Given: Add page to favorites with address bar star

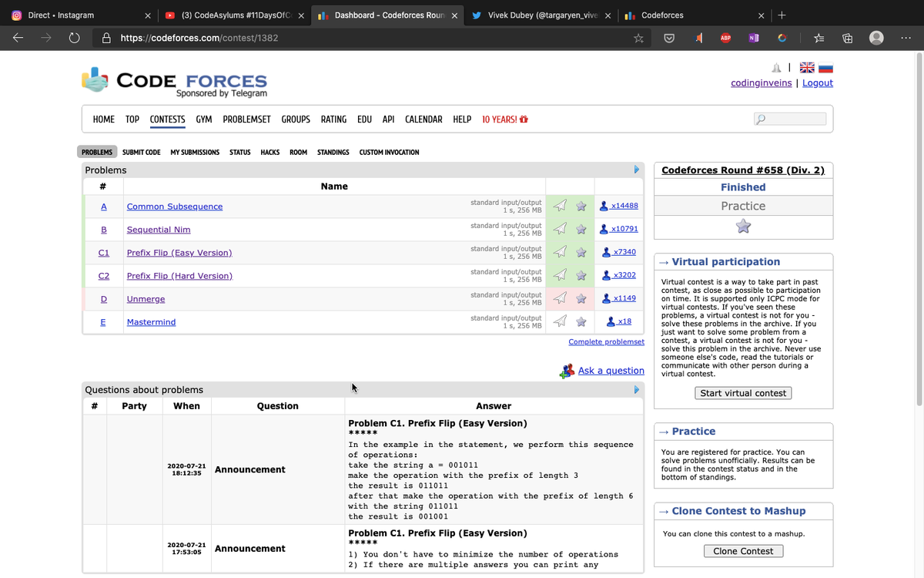Looking at the screenshot, I should point(638,38).
